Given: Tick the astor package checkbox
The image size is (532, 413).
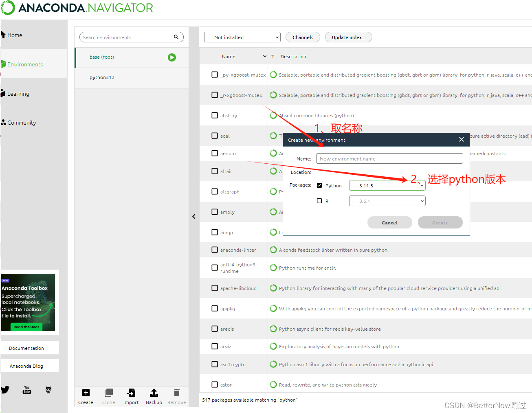Looking at the screenshot, I should pos(215,384).
